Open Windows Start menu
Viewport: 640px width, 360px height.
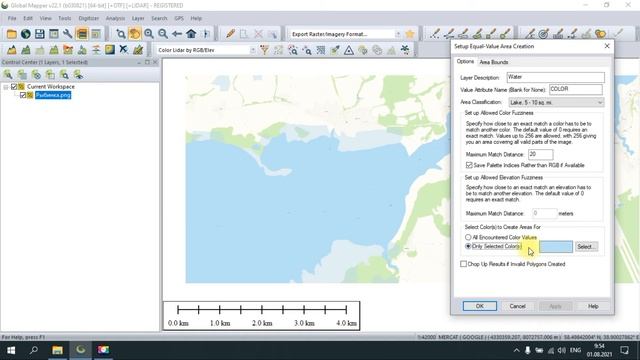point(11,350)
